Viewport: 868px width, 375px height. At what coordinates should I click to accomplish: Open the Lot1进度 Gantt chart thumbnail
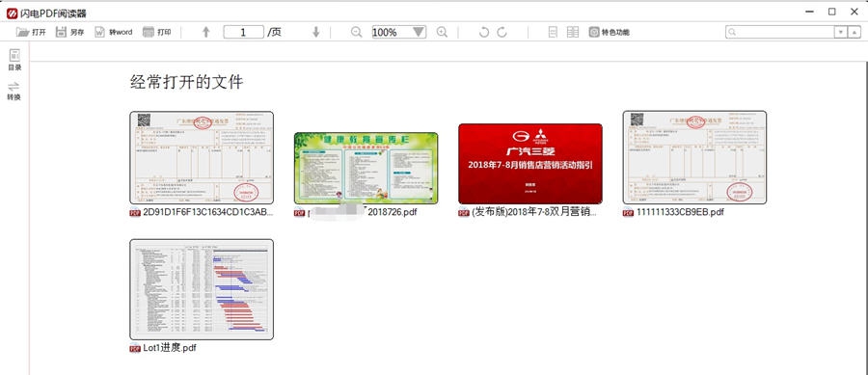pos(202,289)
